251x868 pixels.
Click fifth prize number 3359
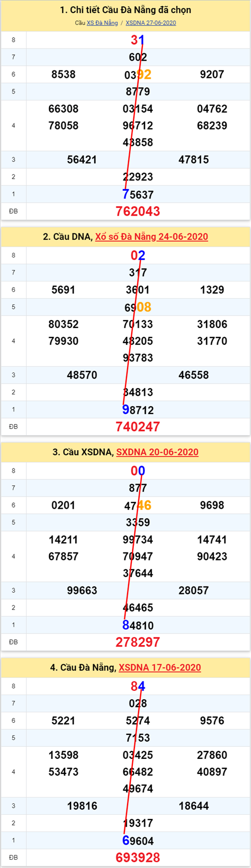pyautogui.click(x=138, y=523)
